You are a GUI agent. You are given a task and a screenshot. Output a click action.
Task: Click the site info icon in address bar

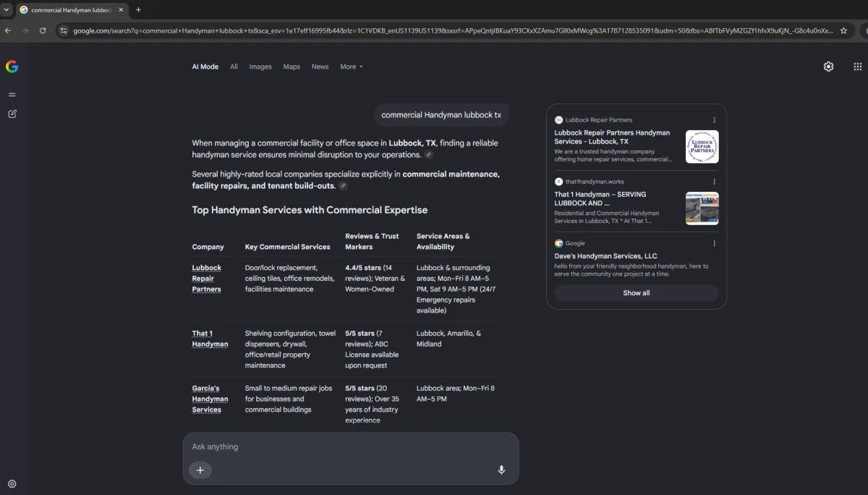[x=64, y=31]
